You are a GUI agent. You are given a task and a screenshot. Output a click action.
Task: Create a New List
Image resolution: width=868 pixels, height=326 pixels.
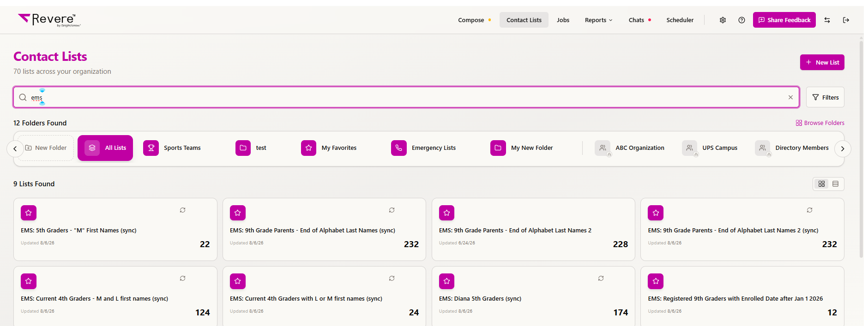pos(822,62)
